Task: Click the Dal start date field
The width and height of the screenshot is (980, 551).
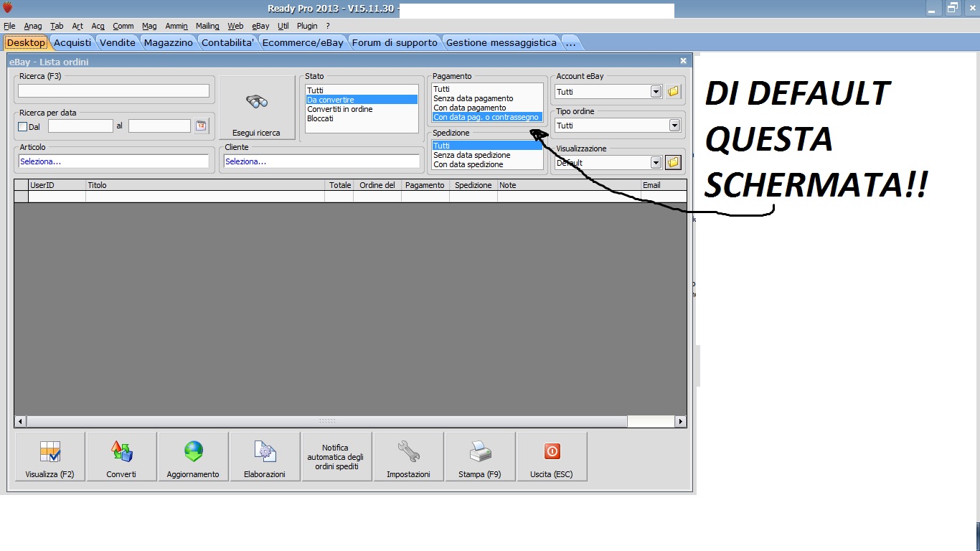Action: click(x=80, y=126)
